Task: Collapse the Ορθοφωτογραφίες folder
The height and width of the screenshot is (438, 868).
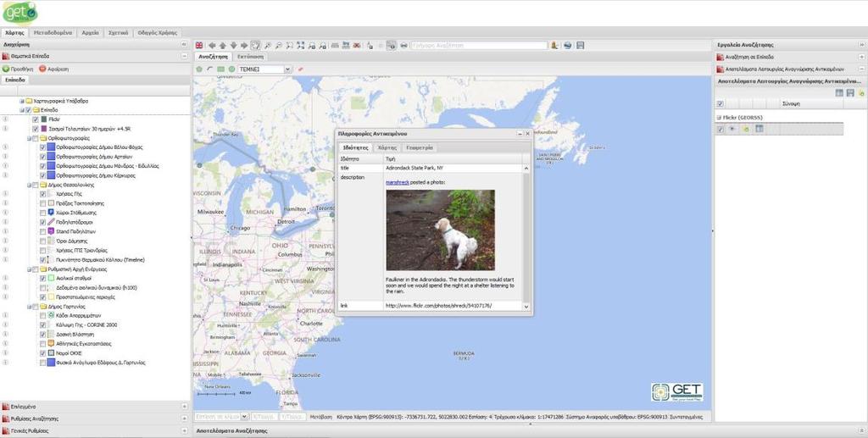Action: [x=30, y=138]
